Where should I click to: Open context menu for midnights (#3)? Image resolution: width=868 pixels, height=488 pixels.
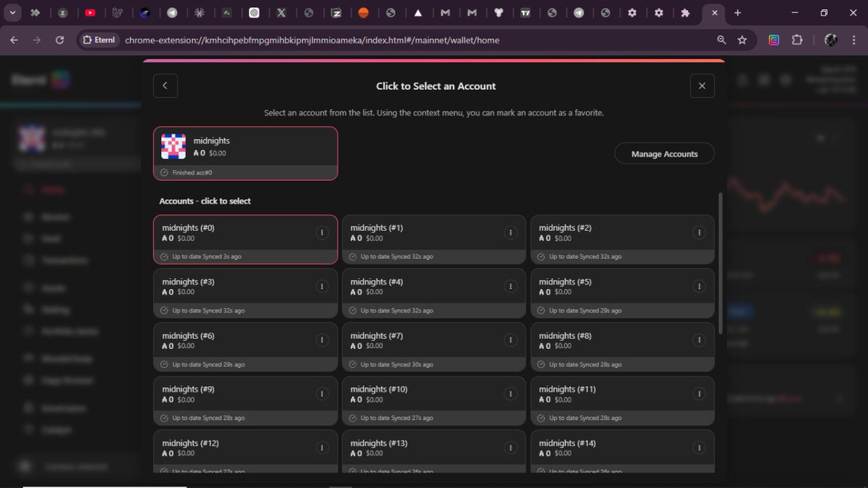[322, 286]
